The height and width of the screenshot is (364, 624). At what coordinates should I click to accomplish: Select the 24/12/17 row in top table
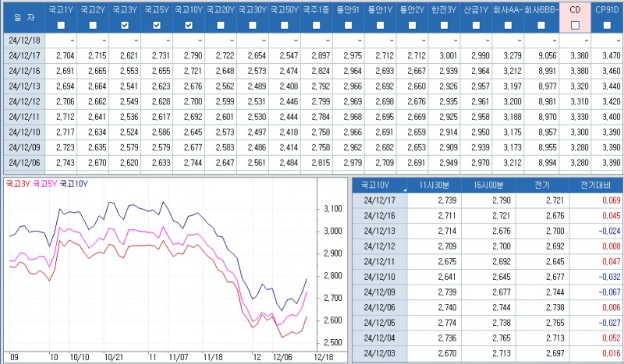coord(23,55)
